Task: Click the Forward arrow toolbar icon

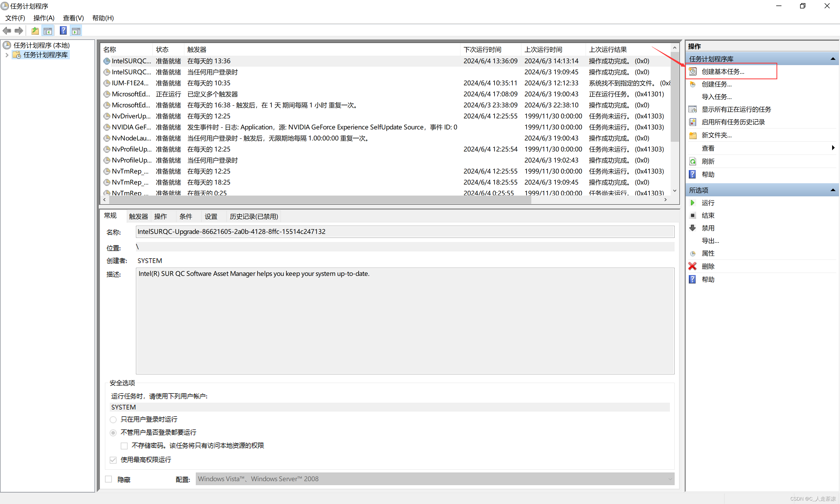Action: [19, 31]
